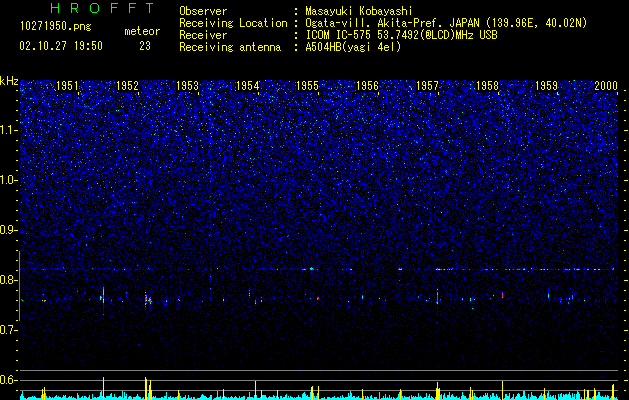Screen dimensions: 629x400
Task: Click the 1951 time axis label
Action: click(x=67, y=86)
